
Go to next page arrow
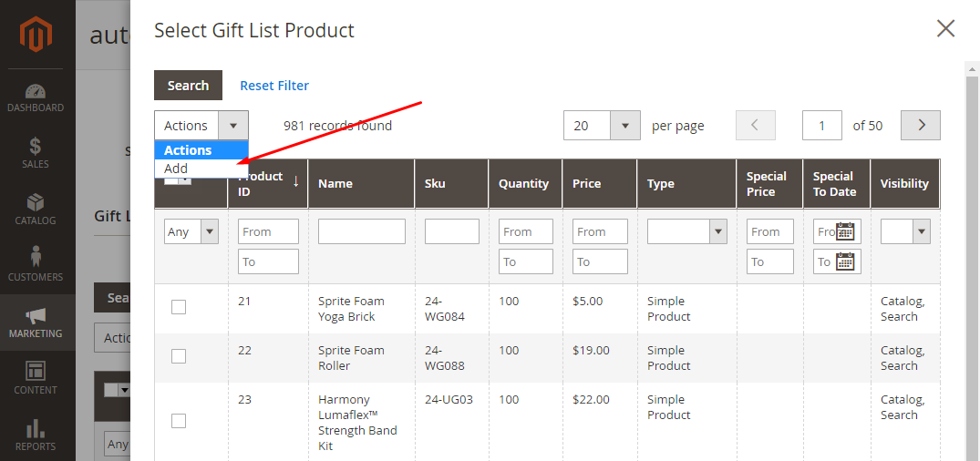pyautogui.click(x=921, y=126)
